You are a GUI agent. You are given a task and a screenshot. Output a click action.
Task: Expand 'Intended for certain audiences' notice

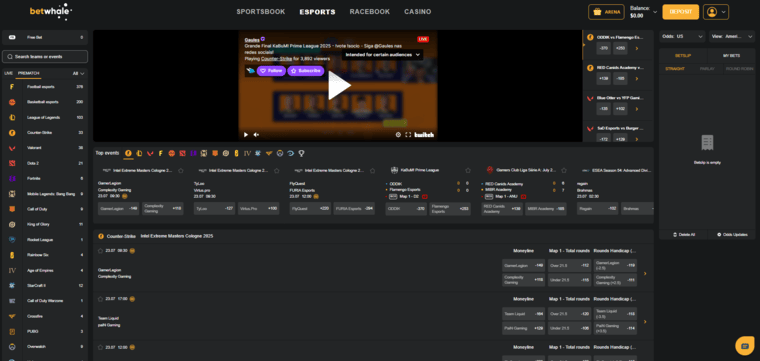tap(382, 55)
